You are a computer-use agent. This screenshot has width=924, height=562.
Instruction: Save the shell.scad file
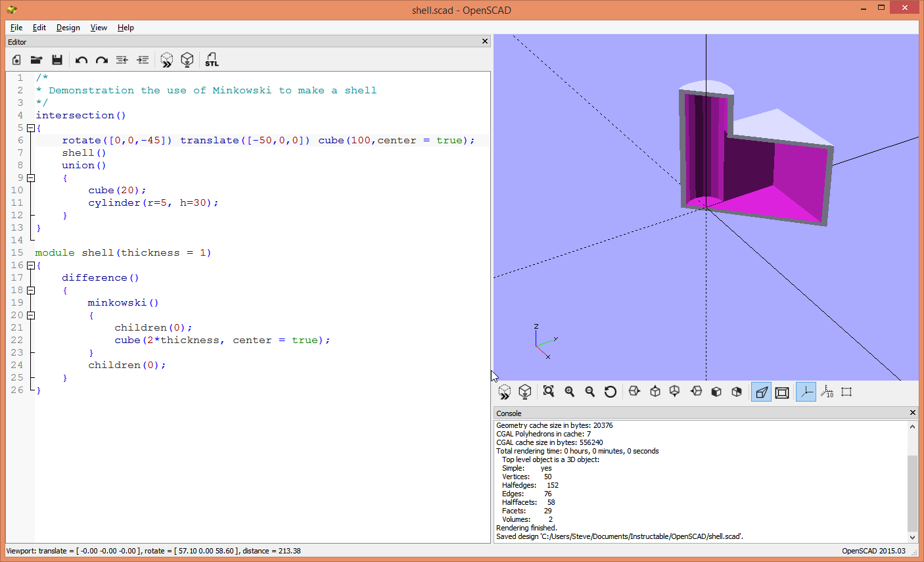pyautogui.click(x=57, y=60)
